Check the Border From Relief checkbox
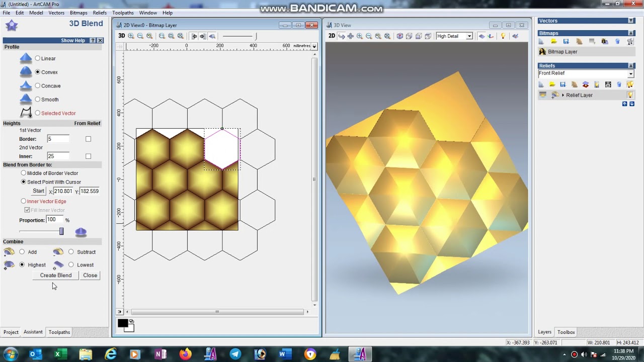Image resolution: width=644 pixels, height=362 pixels. click(88, 139)
